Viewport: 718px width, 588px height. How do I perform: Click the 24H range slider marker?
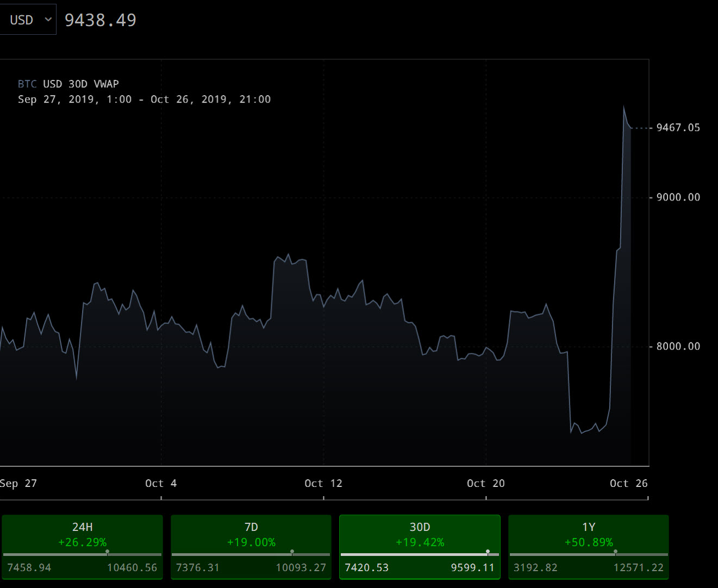click(108, 552)
